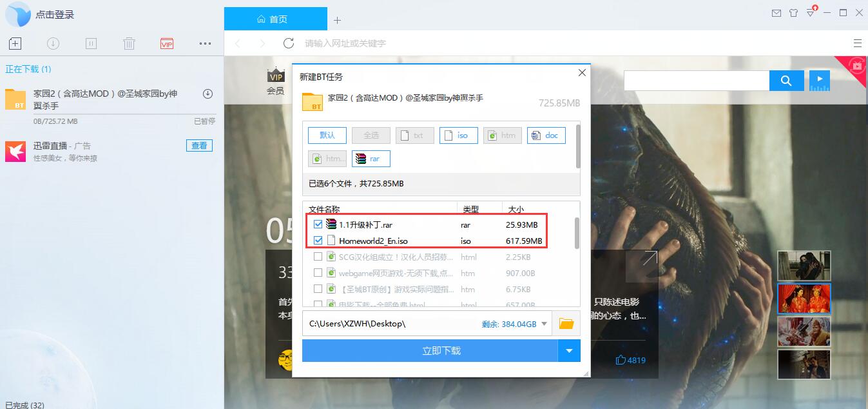Click the red VIP icon in sidebar toolbar

[x=167, y=44]
